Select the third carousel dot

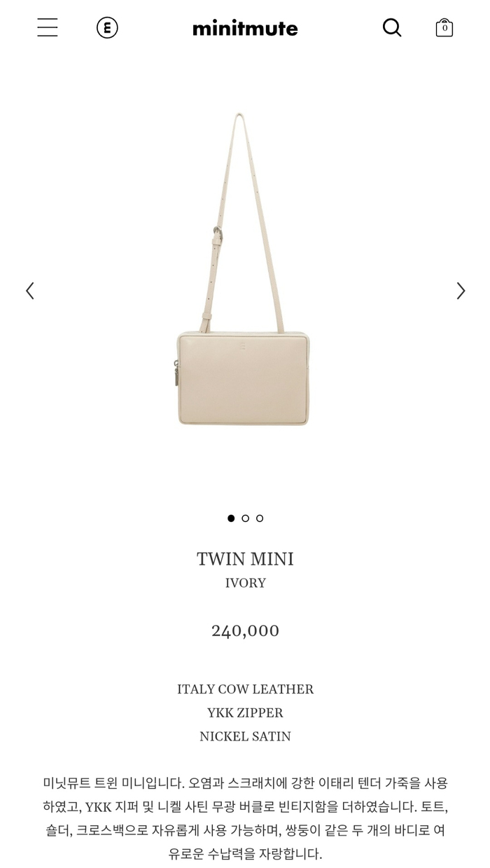260,518
